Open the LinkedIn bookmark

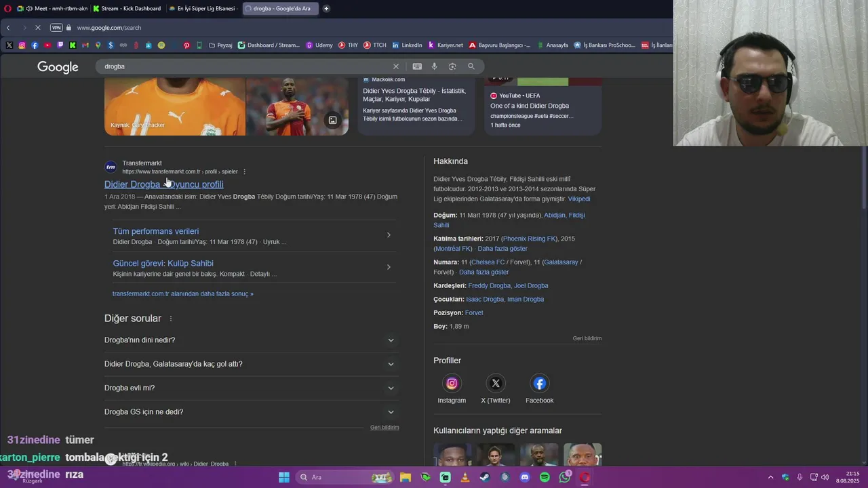click(x=407, y=45)
